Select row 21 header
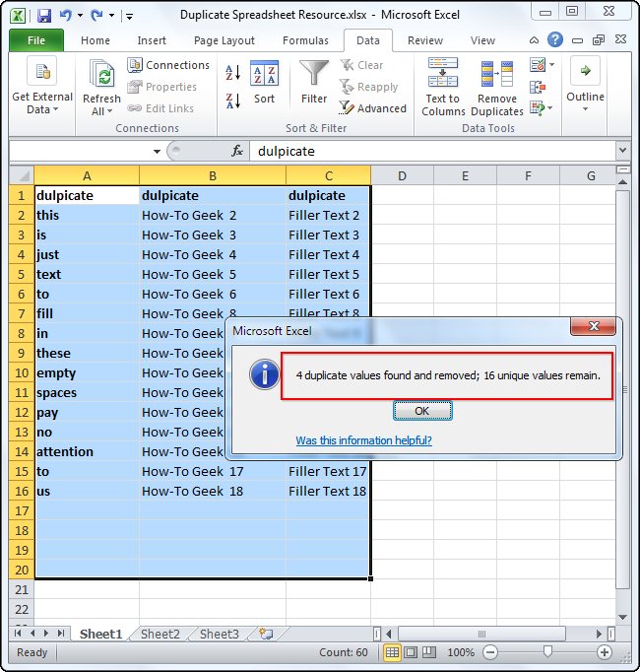The image size is (640, 672). tap(22, 589)
